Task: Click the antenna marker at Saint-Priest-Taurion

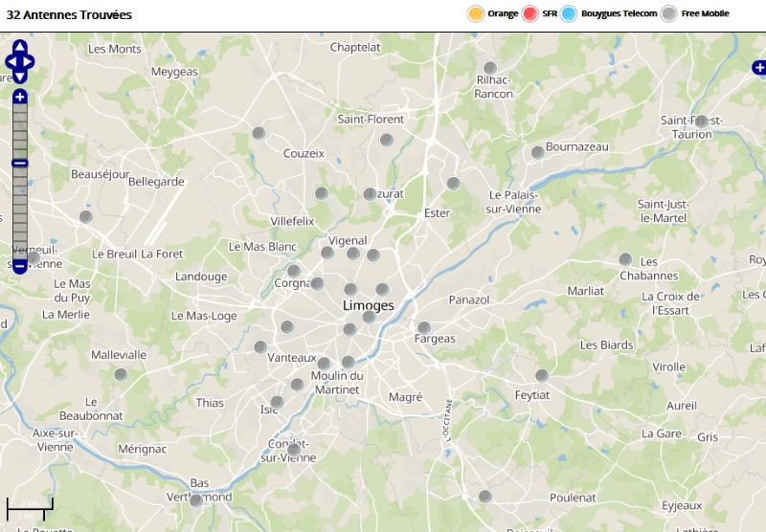Action: pyautogui.click(x=702, y=122)
